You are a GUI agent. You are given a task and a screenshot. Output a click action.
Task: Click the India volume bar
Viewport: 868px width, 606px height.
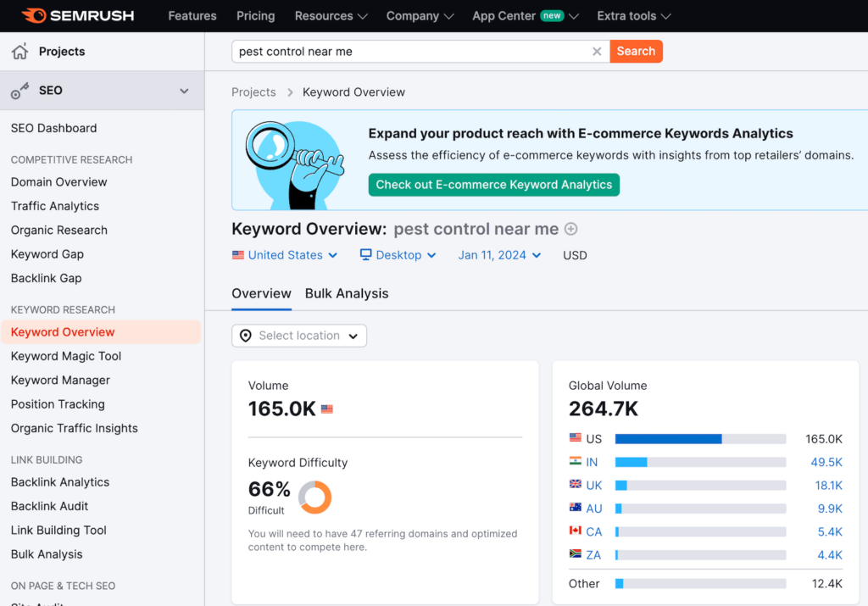(700, 462)
